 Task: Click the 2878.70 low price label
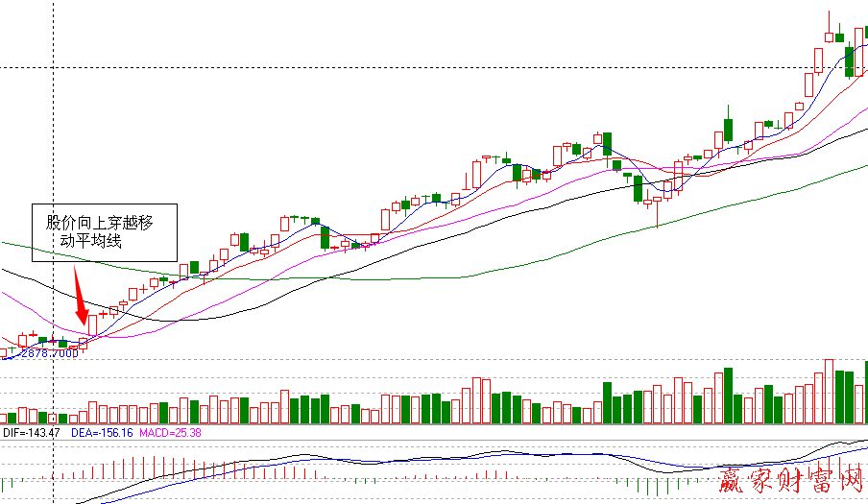click(46, 353)
